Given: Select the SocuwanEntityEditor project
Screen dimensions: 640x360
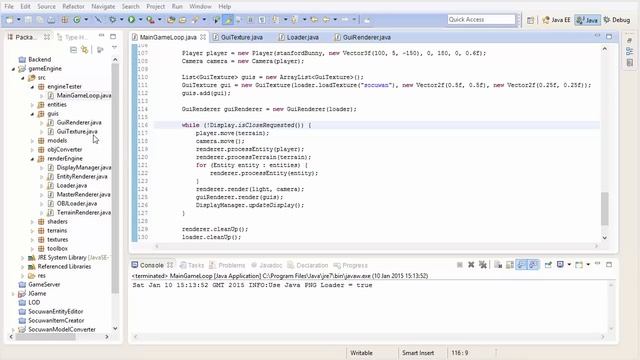Looking at the screenshot, I should pyautogui.click(x=56, y=311).
